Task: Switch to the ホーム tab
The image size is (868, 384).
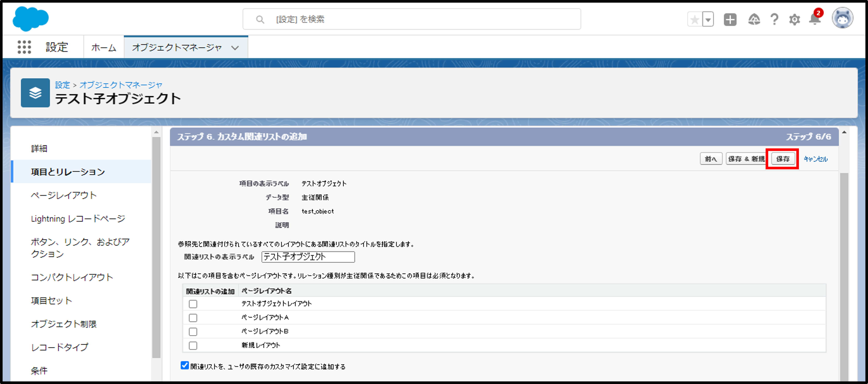Action: 104,48
